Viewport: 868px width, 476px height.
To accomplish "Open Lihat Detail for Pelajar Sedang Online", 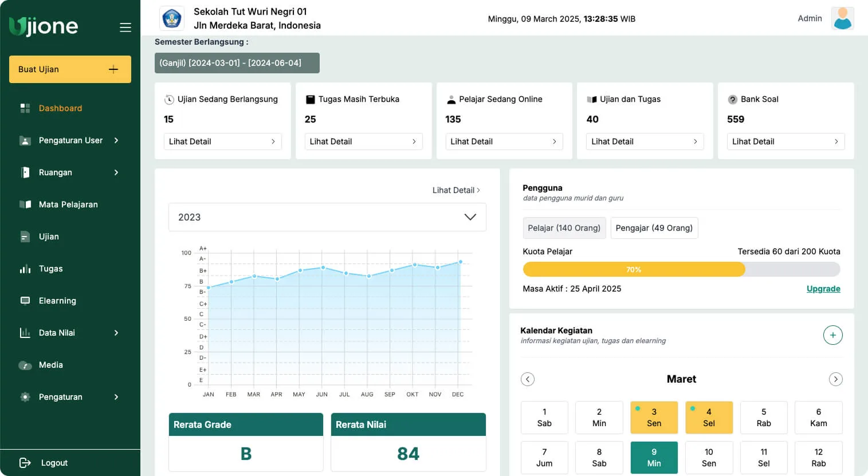I will coord(504,141).
